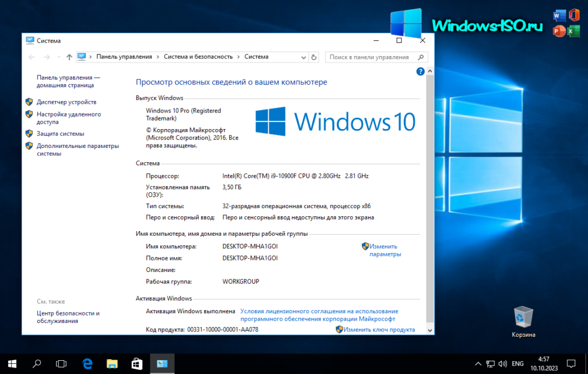Close the Система window

pyautogui.click(x=423, y=41)
